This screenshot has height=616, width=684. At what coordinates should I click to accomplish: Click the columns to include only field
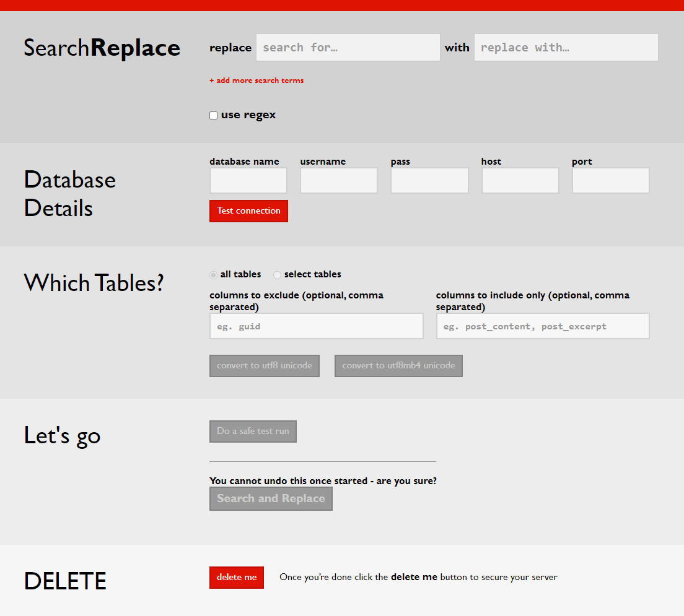coord(542,326)
